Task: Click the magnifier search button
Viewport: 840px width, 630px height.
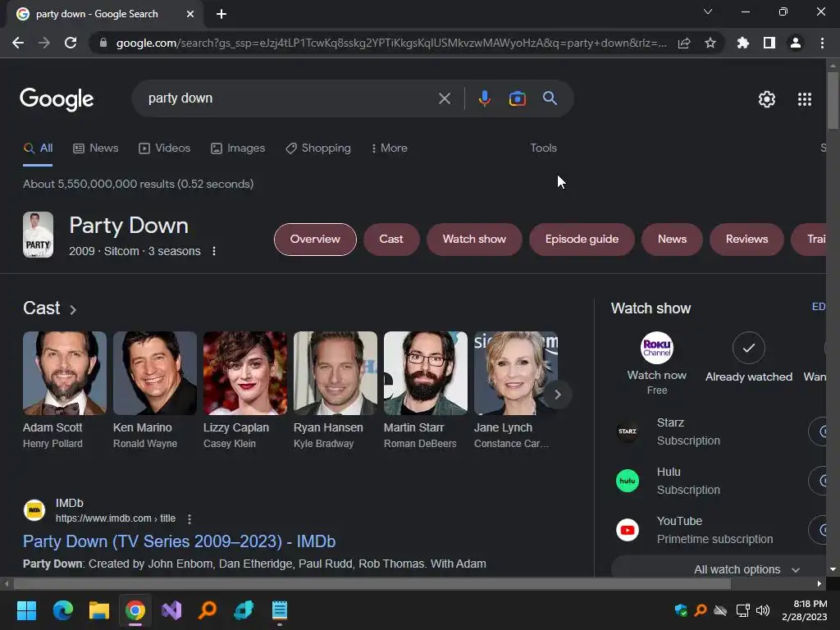Action: tap(550, 98)
